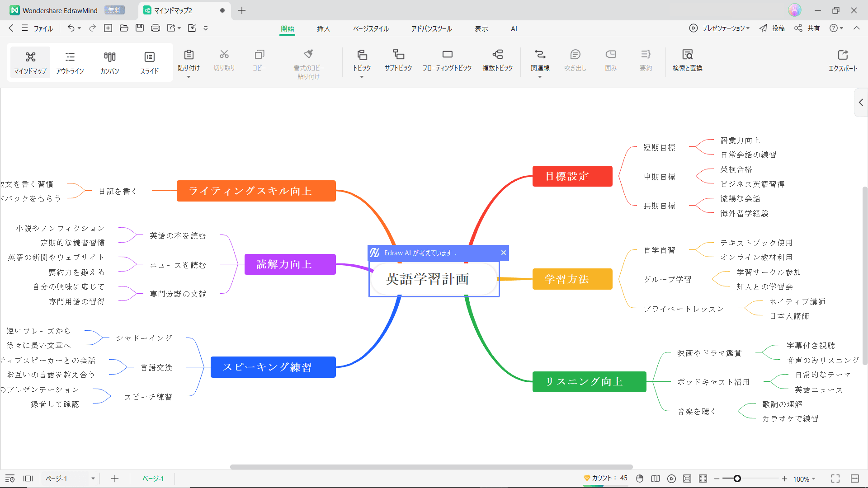Open Find and Replace (検索と置換)
The image size is (868, 488).
(687, 61)
